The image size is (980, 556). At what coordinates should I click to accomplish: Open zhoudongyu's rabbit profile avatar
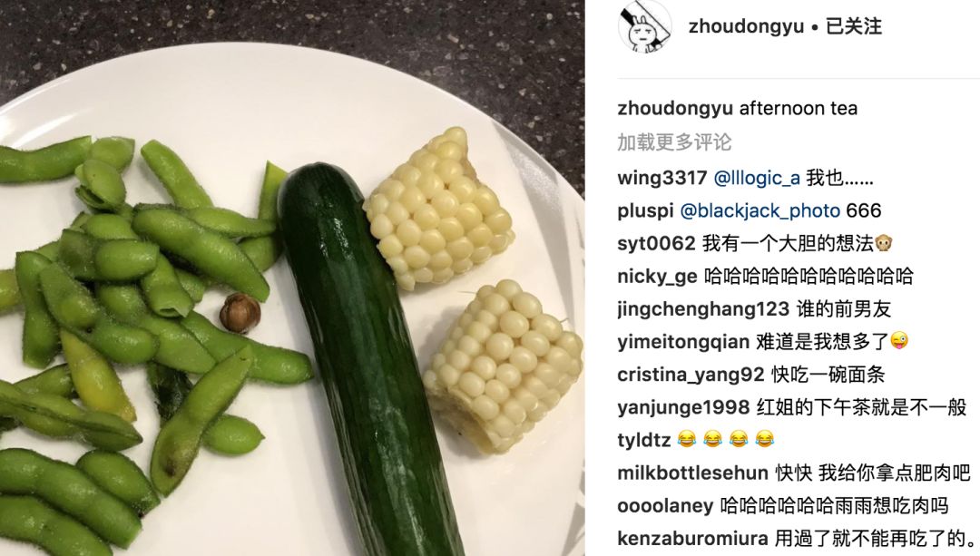644,26
